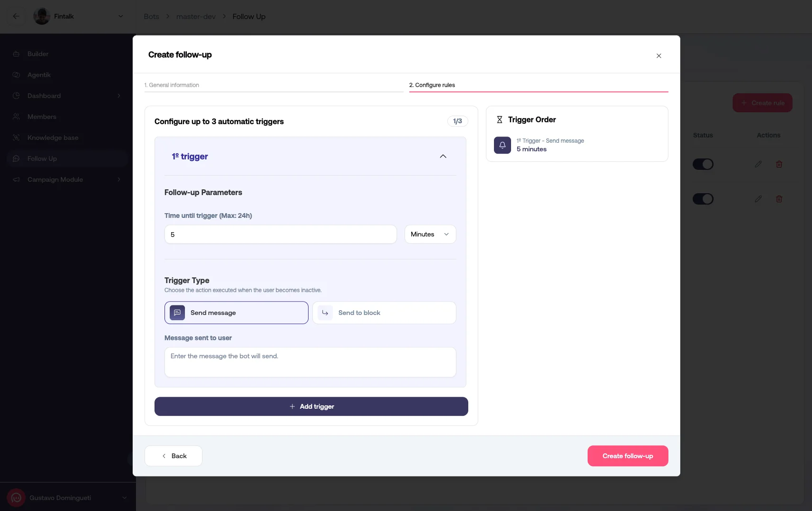Open the Knowledge base sidebar item
This screenshot has width=812, height=511.
click(53, 138)
